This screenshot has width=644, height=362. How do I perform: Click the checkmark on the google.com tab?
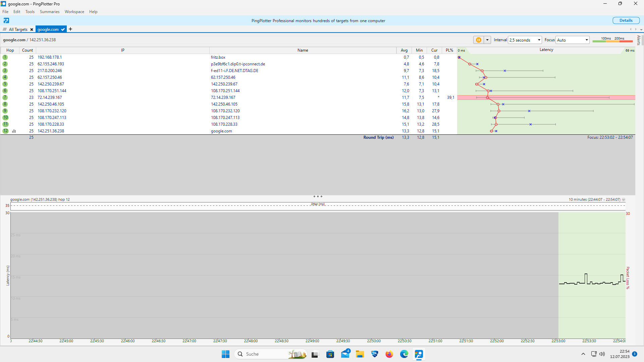(63, 29)
